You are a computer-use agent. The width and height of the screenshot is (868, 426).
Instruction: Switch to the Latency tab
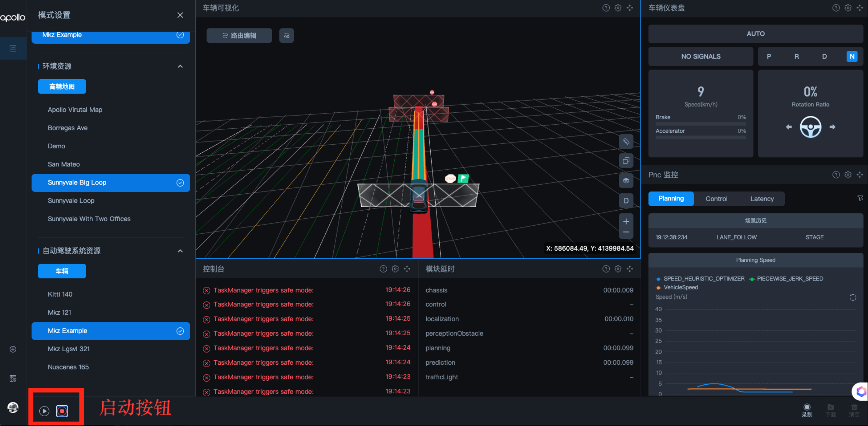click(x=762, y=199)
